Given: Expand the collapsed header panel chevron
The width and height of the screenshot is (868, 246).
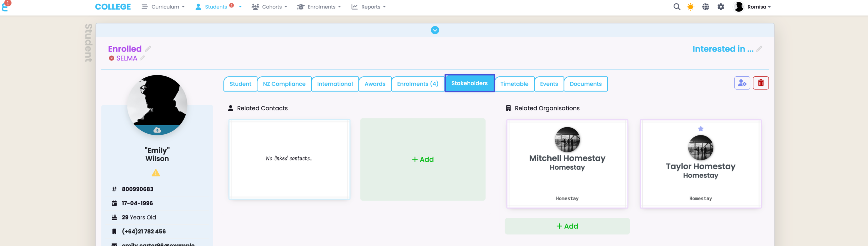Looking at the screenshot, I should (435, 30).
